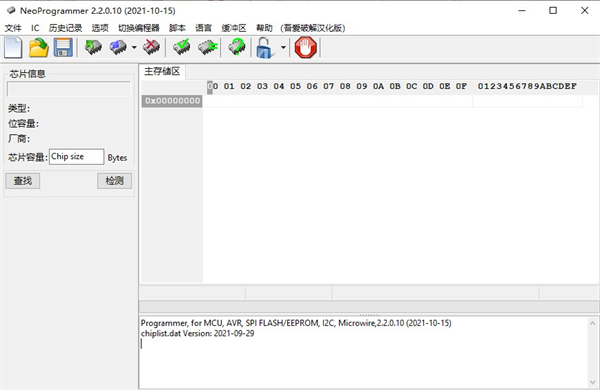Image resolution: width=600 pixels, height=390 pixels.
Task: Save buffer with the floppy disk icon
Action: pos(63,47)
